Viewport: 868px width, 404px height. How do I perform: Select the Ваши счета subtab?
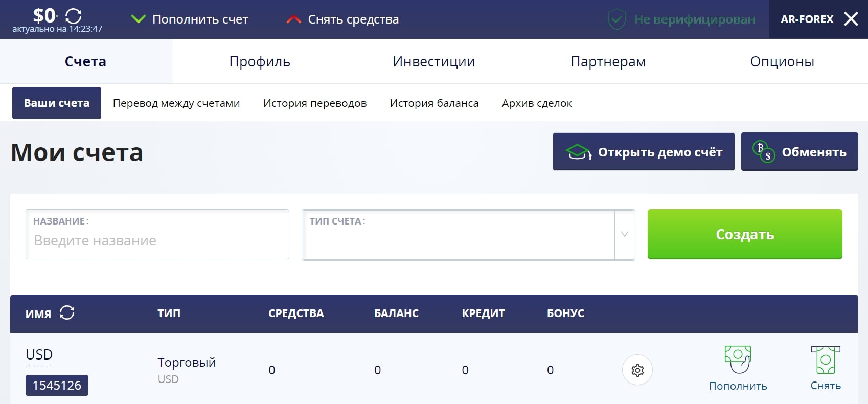tap(57, 103)
